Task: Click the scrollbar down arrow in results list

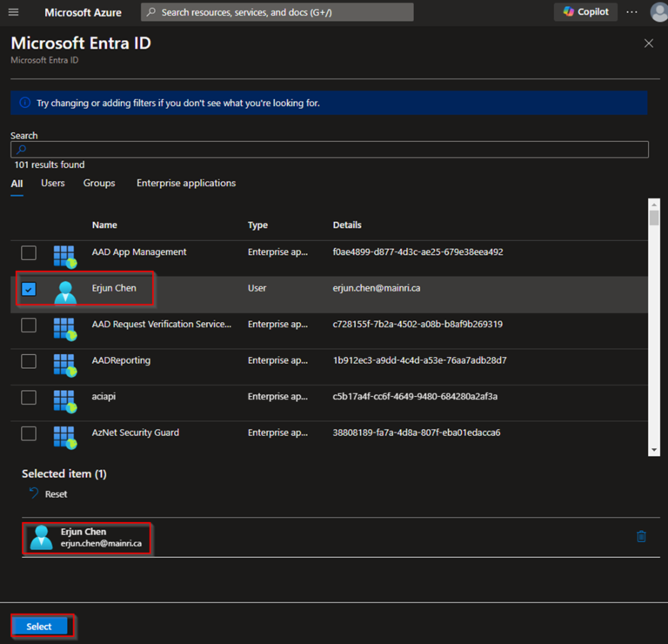Action: pos(654,450)
